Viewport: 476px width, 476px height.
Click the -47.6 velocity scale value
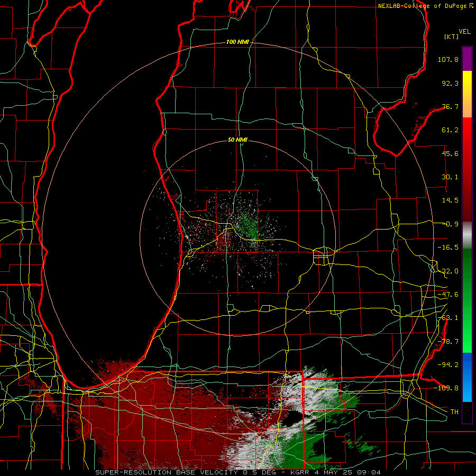pyautogui.click(x=448, y=295)
